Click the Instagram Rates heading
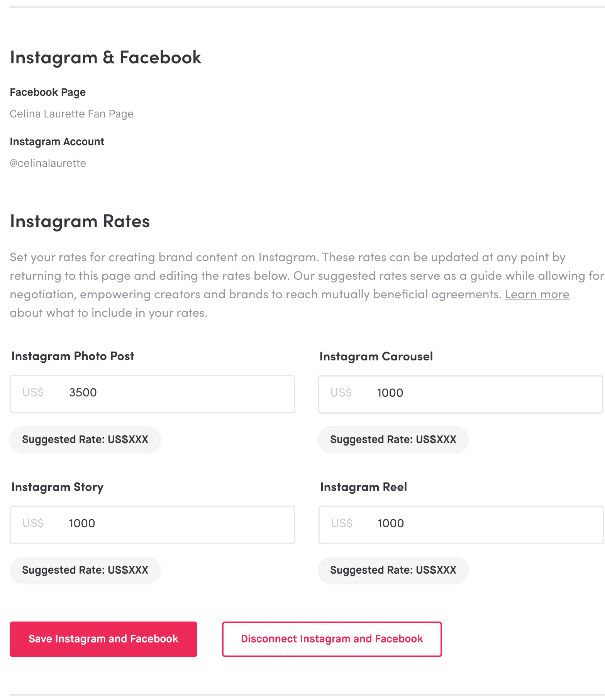Screen dimensions: 605x700 click(80, 221)
